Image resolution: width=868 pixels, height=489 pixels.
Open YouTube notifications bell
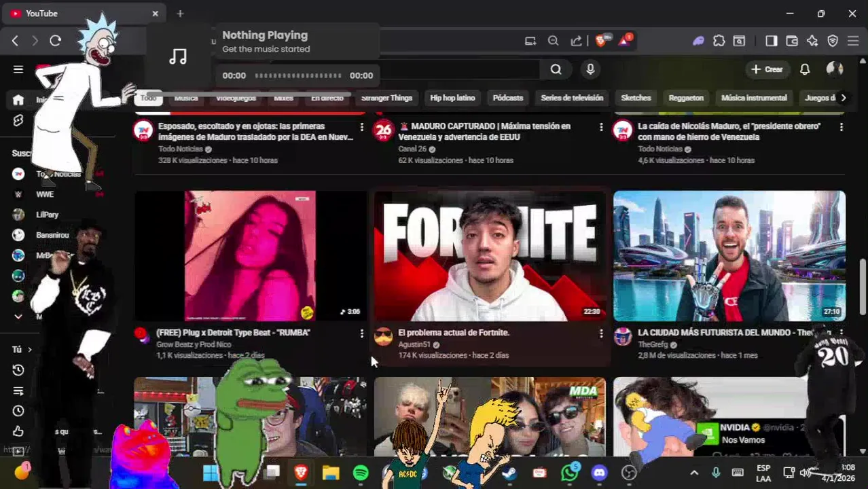(x=805, y=69)
